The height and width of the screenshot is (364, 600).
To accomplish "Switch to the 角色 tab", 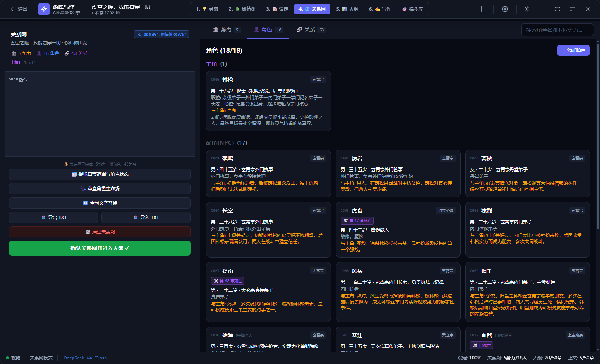I will (268, 30).
